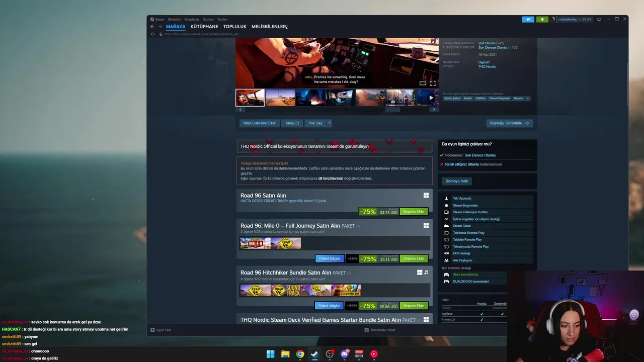Click Paket bilgisi for Hitchhiker Bundle

tap(329, 306)
